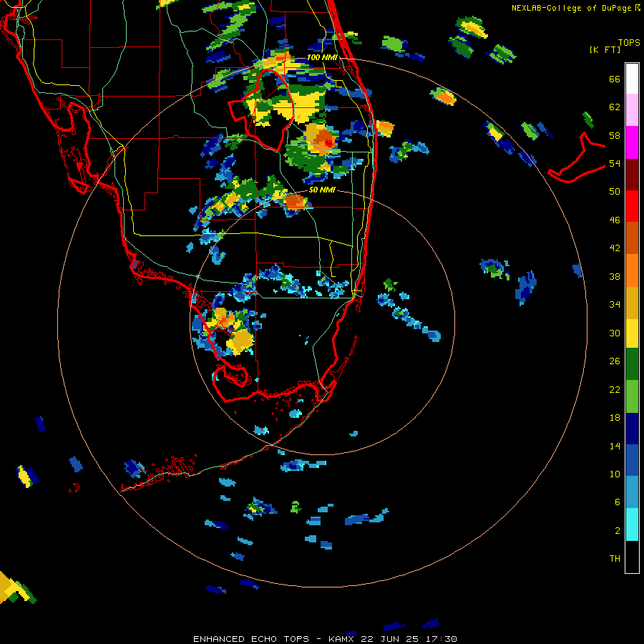This screenshot has height=644, width=644.
Task: Click the legend value 50
Action: 615,192
